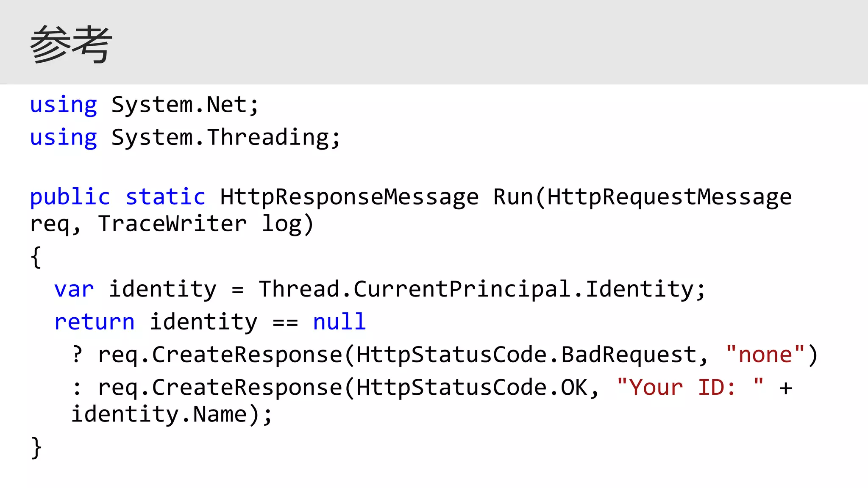Click the keyword static
Screen dimensions: 868x488
(166, 197)
